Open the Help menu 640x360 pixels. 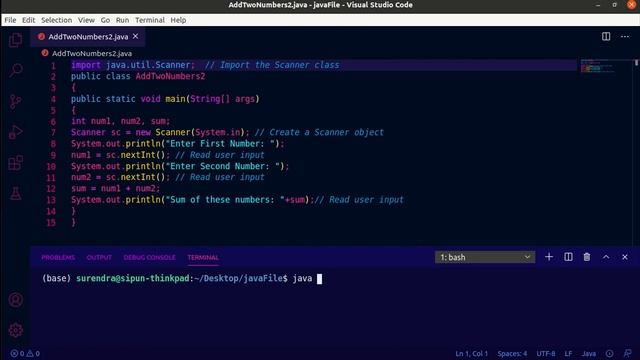coord(178,20)
